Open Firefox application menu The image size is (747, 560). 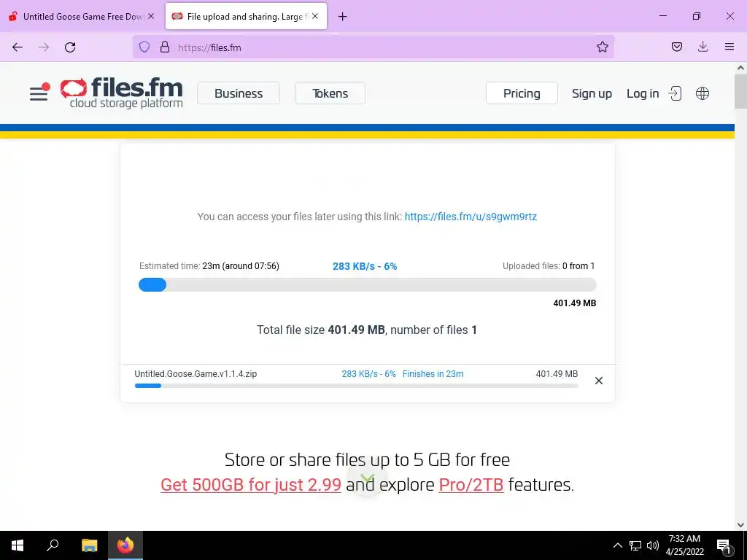[x=729, y=47]
